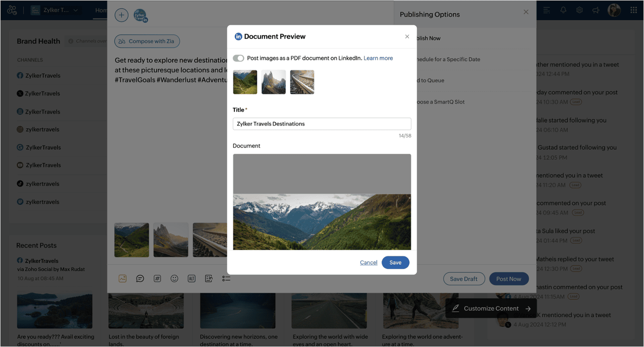
Task: Open the comment bubble icon in composer
Action: pyautogui.click(x=140, y=279)
